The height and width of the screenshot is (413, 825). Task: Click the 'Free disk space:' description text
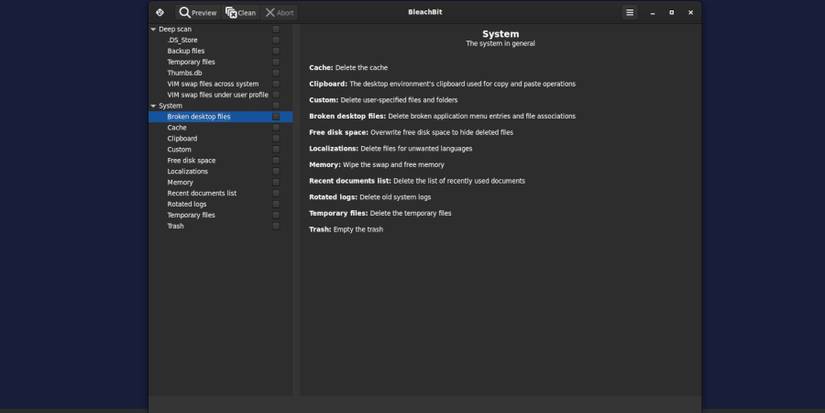(x=411, y=133)
